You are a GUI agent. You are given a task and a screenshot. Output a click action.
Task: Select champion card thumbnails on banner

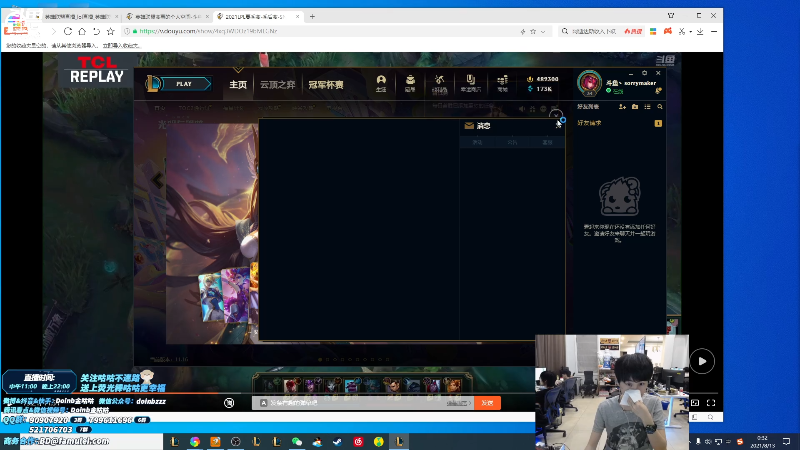click(228, 295)
